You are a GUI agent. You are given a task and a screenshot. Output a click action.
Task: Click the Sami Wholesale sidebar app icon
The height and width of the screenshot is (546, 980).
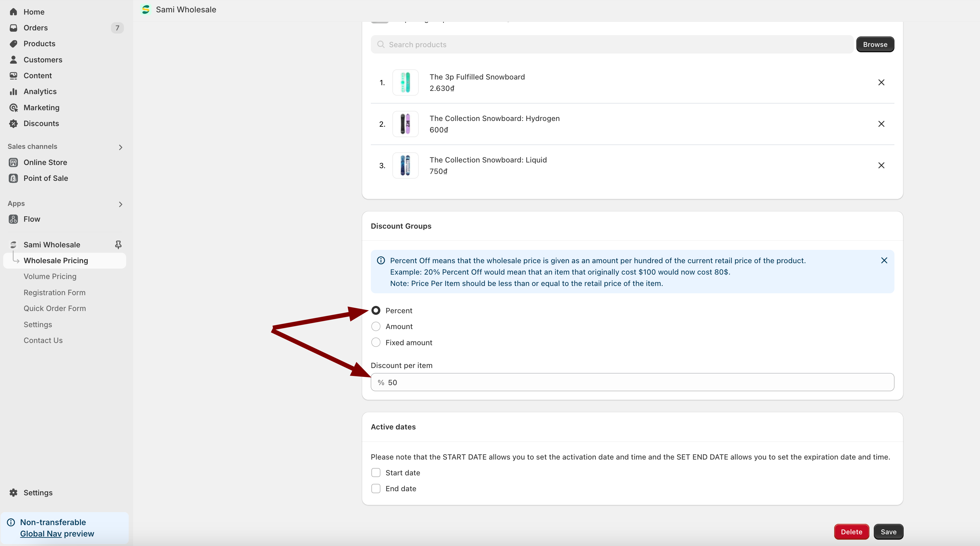13,244
